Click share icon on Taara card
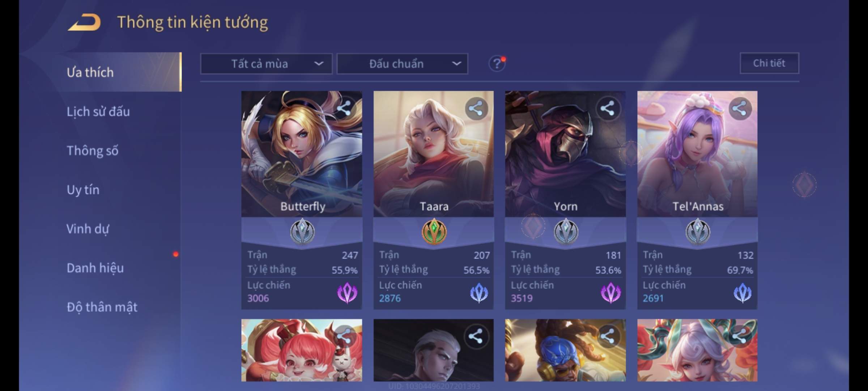 [476, 108]
